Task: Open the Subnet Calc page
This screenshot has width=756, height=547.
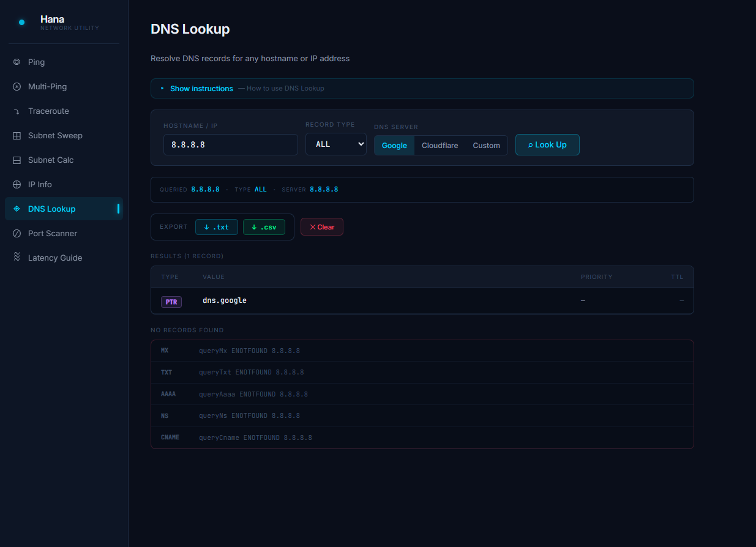Action: click(64, 160)
